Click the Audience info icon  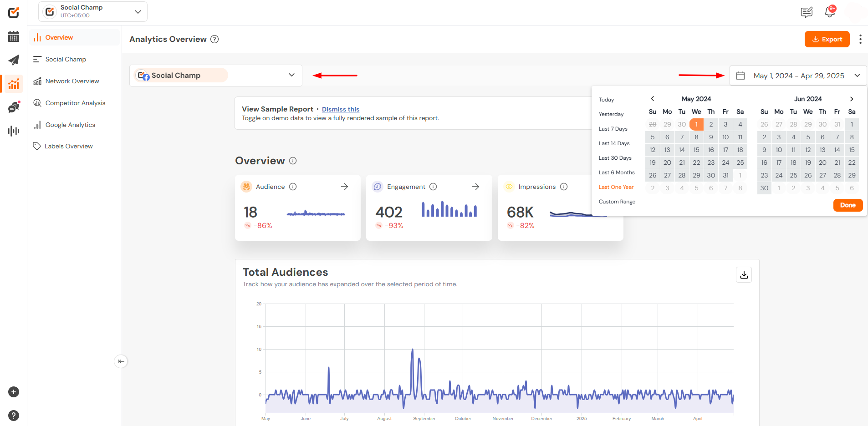[293, 187]
